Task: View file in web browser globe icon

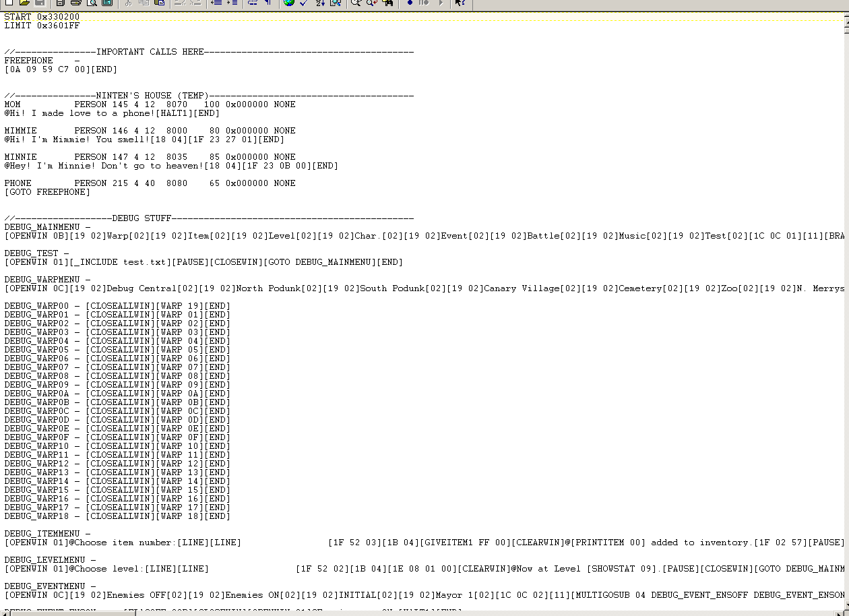Action: [289, 3]
